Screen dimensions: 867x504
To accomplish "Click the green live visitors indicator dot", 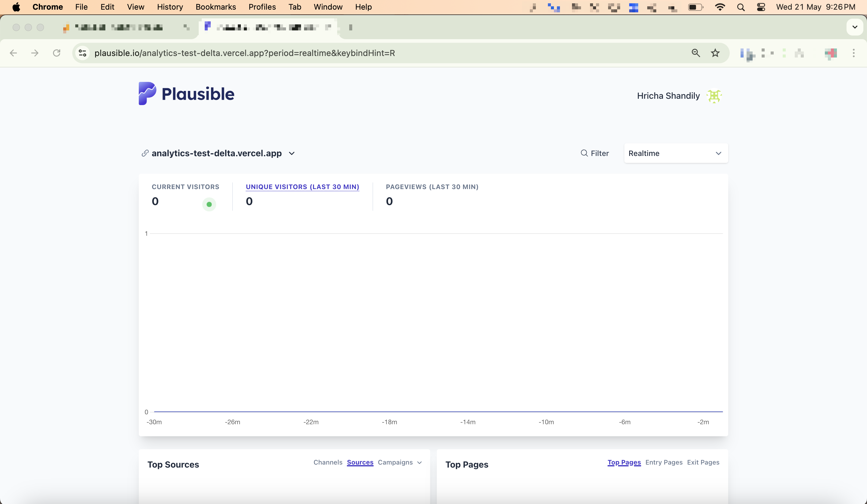I will 209,204.
